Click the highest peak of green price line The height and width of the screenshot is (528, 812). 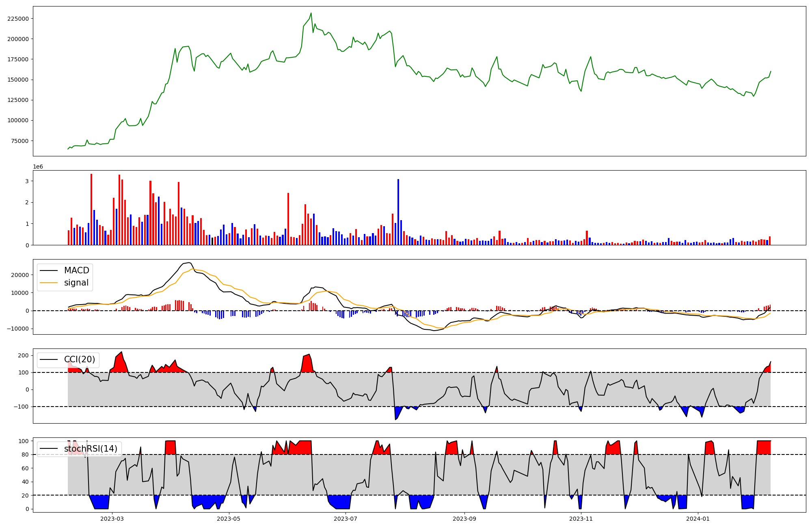[311, 13]
